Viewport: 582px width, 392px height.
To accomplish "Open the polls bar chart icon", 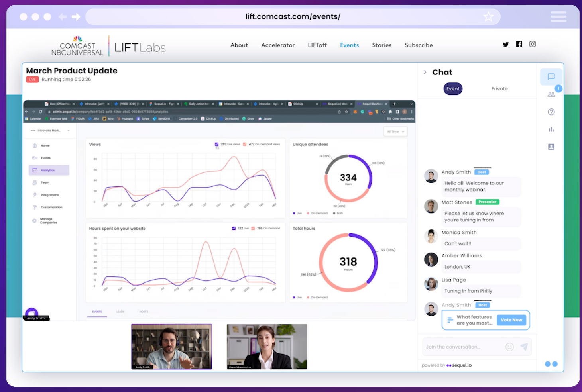I will 551,129.
